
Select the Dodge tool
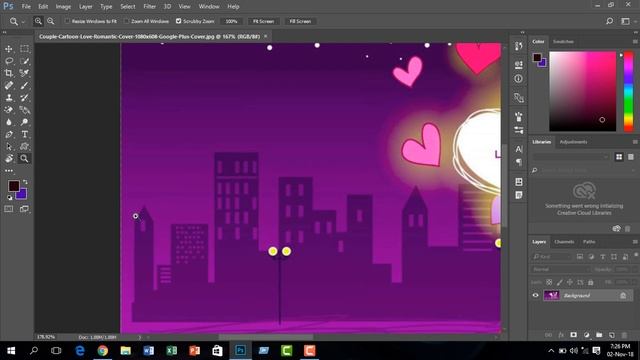tap(24, 122)
